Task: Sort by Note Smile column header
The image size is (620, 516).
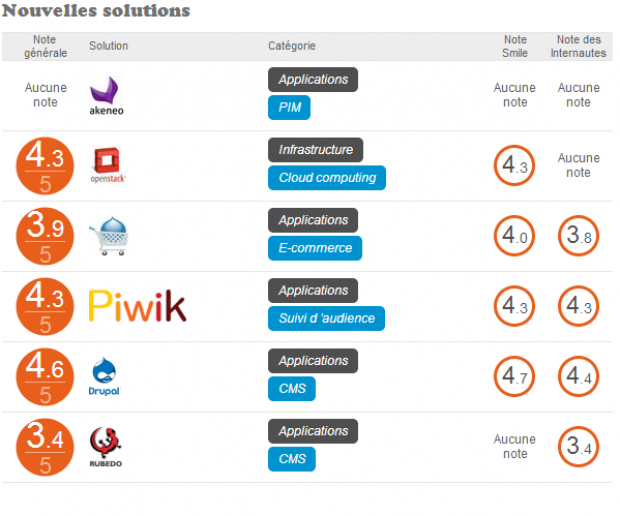Action: tap(515, 46)
